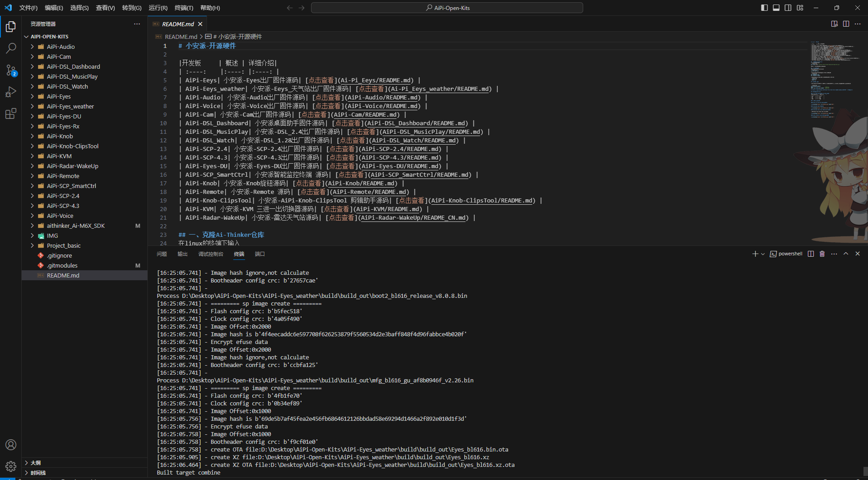Click the Go Forward navigation arrow
Screen dimensions: 868x480
coord(302,8)
